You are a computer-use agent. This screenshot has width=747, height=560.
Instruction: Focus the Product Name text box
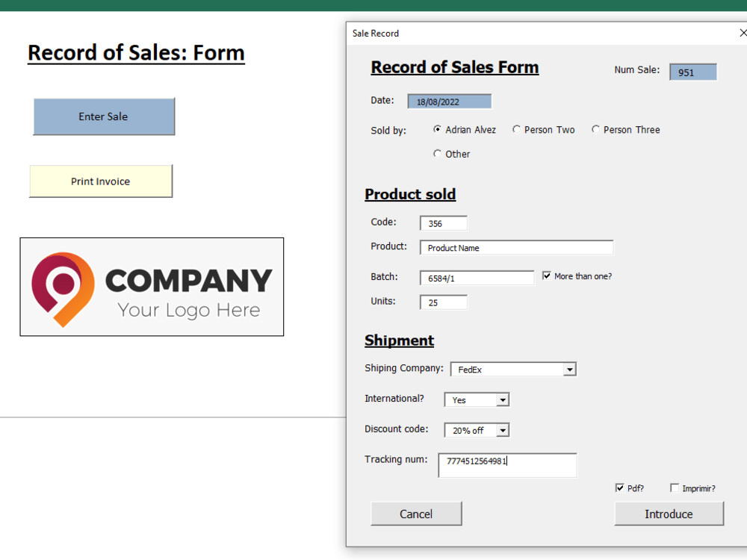point(515,247)
